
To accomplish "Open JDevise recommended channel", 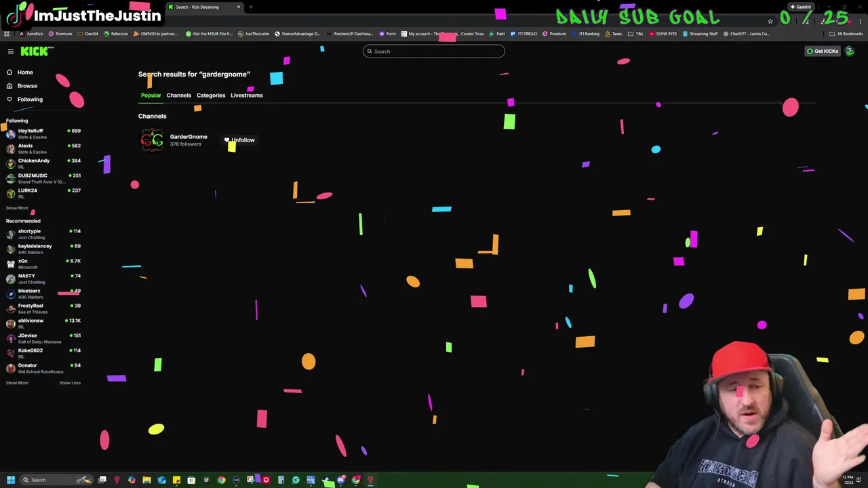I will (42, 338).
